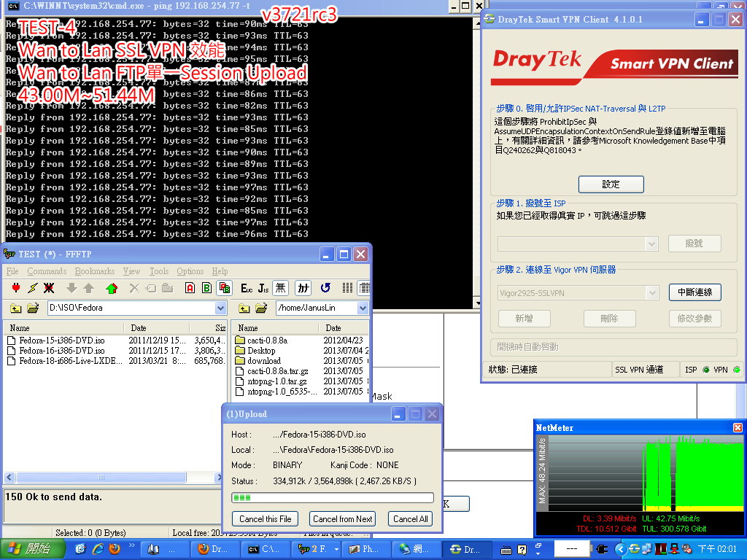This screenshot has width=747, height=560.
Task: Sort local files by Date column header
Action: pyautogui.click(x=157, y=327)
